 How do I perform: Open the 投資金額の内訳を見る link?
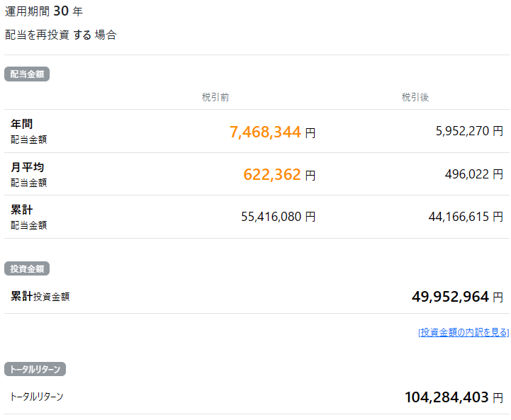click(464, 332)
